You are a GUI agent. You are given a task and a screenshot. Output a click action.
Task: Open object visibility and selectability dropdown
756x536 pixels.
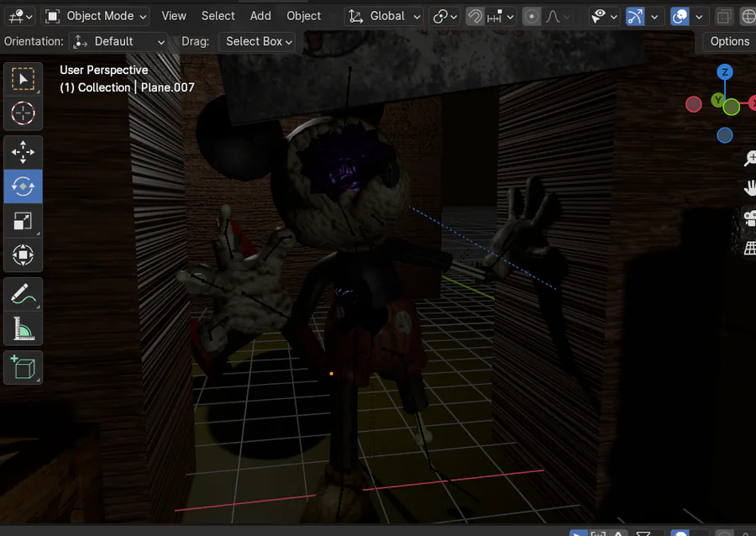click(x=604, y=17)
